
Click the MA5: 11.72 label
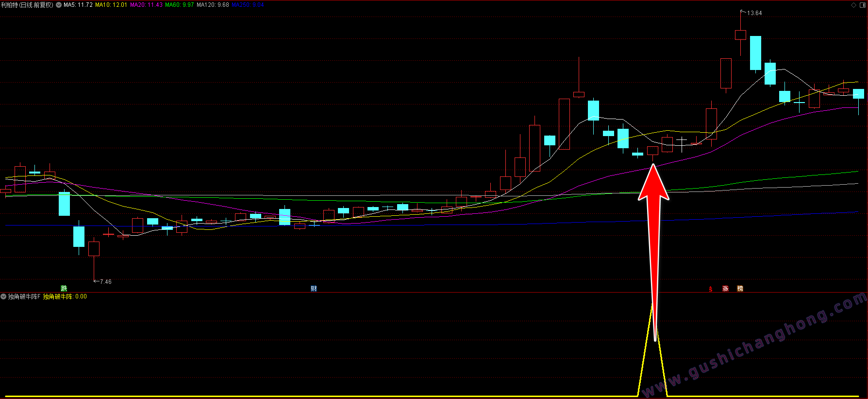[78, 5]
